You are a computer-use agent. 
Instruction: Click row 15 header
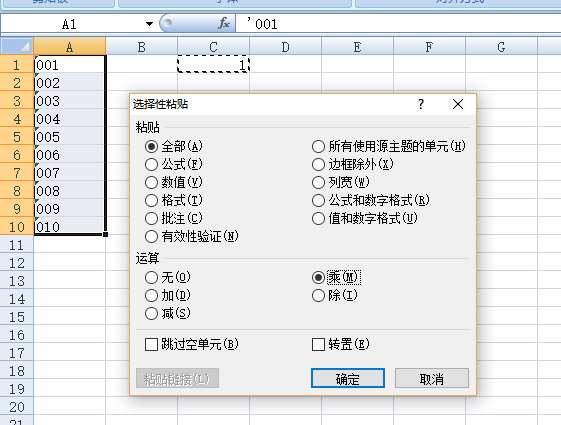17,317
